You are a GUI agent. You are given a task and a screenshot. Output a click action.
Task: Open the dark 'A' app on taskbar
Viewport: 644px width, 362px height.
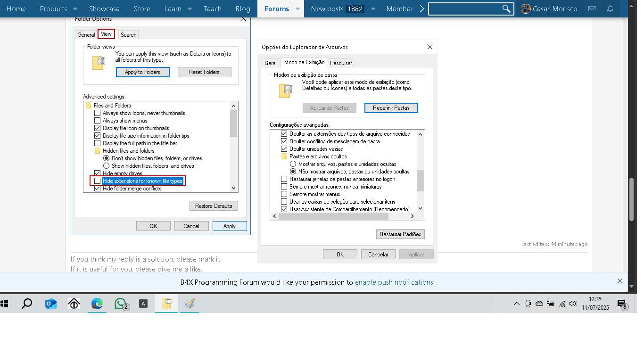pyautogui.click(x=143, y=304)
